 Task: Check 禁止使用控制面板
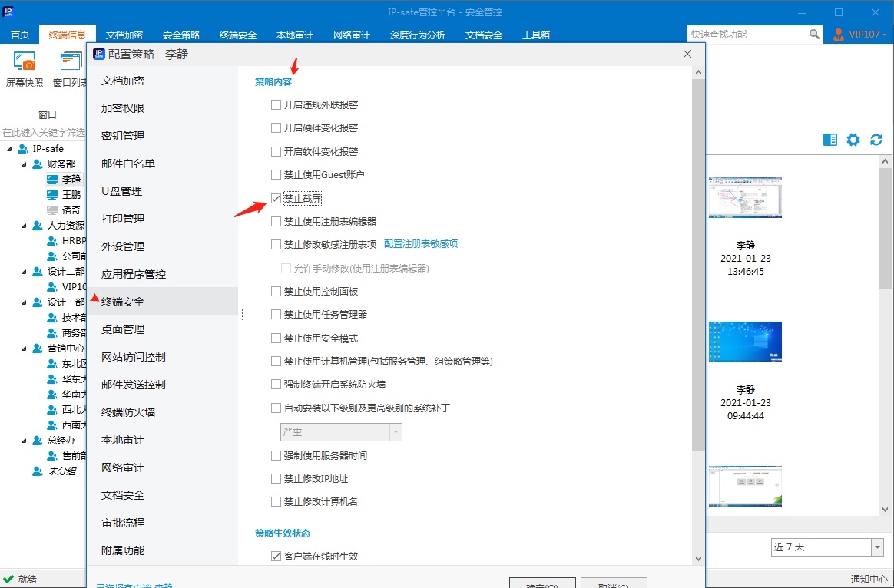[276, 292]
